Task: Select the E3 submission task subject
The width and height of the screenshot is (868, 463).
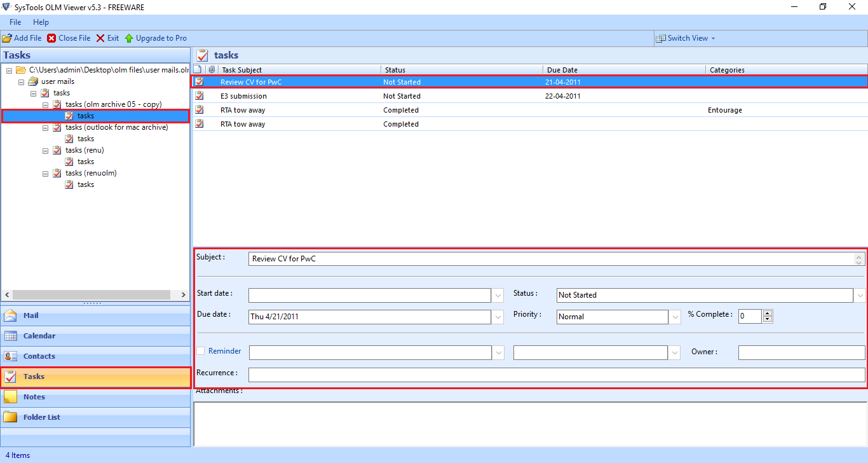Action: point(243,96)
